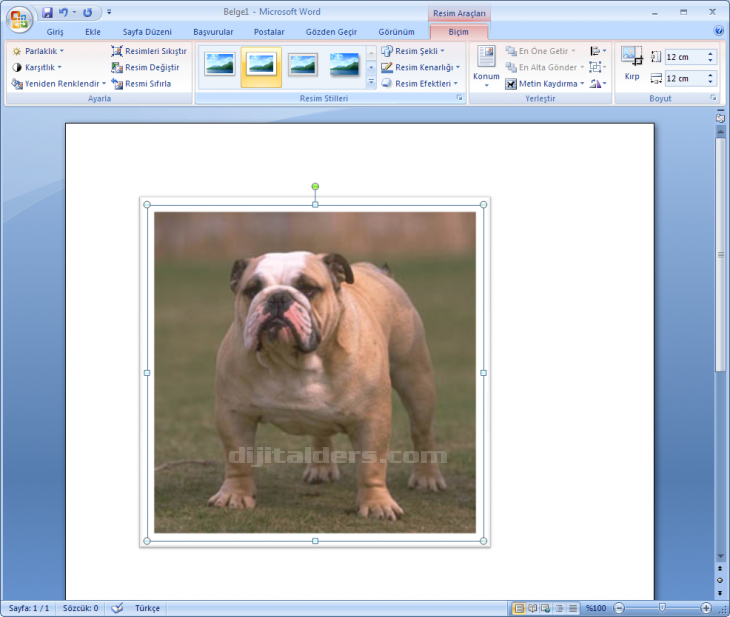Zoom out with the minus button
Screen dimensions: 730x617
tap(619, 608)
